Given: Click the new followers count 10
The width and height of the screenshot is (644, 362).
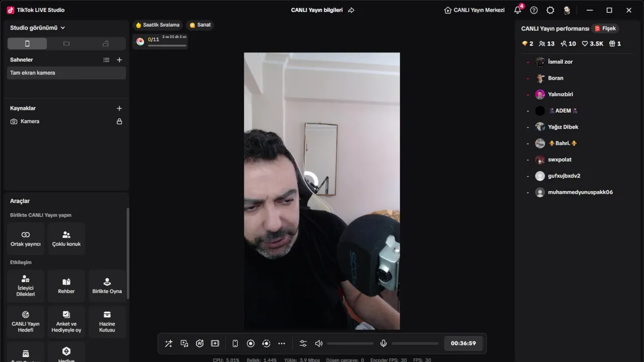Looking at the screenshot, I should [x=568, y=44].
